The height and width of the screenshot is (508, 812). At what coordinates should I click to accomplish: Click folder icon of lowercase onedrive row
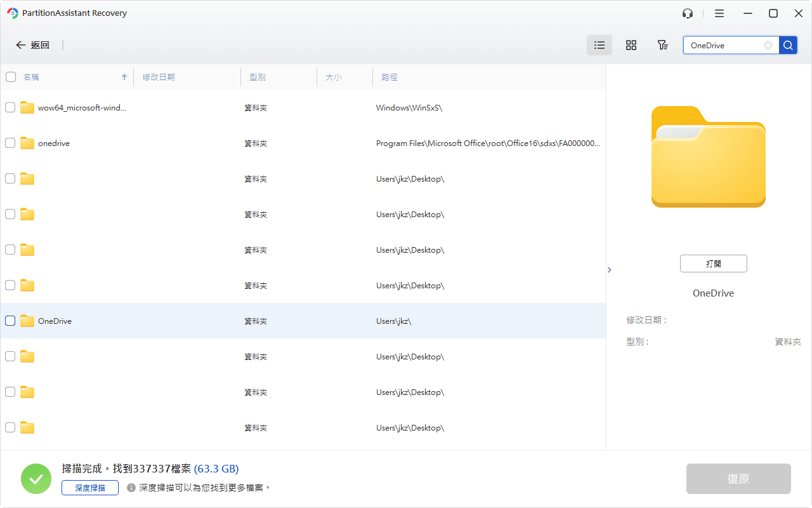(x=27, y=143)
